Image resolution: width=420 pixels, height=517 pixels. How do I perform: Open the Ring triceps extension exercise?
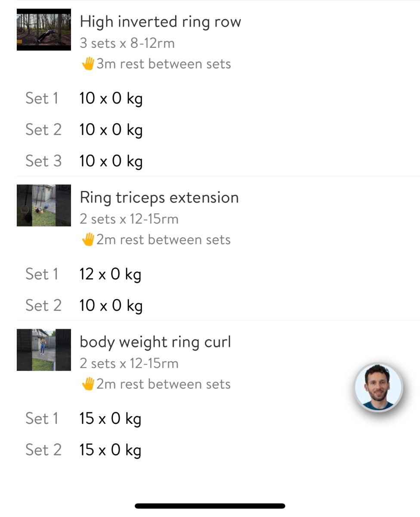point(159,198)
